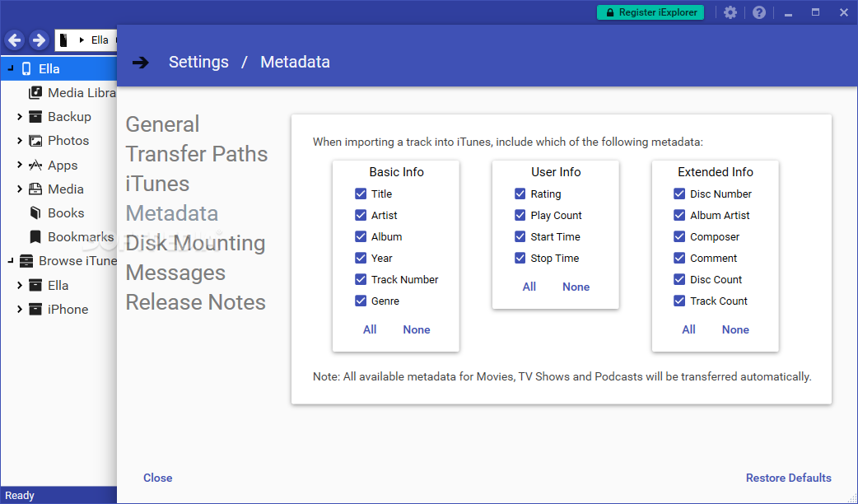Uncheck the Artist checkbox
Image resolution: width=858 pixels, height=504 pixels.
(361, 215)
